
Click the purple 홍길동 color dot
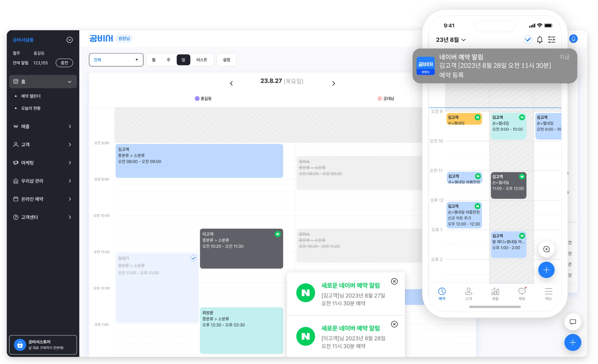pyautogui.click(x=197, y=99)
